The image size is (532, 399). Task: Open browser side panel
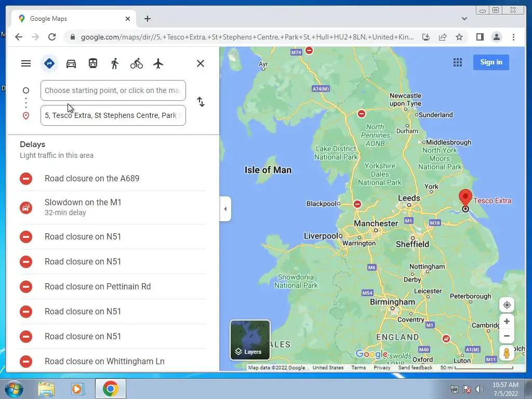480,37
